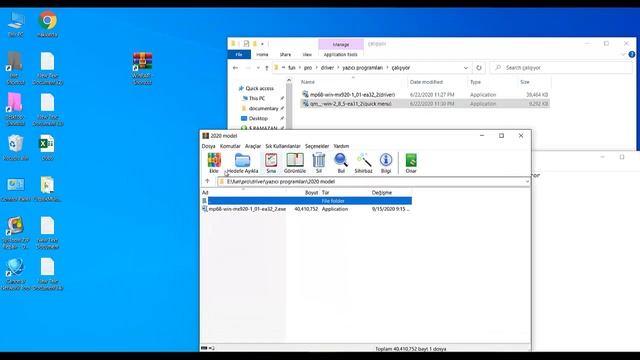The width and height of the screenshot is (640, 360).
Task: Open the Application Tools tab in Explorer
Action: (340, 54)
